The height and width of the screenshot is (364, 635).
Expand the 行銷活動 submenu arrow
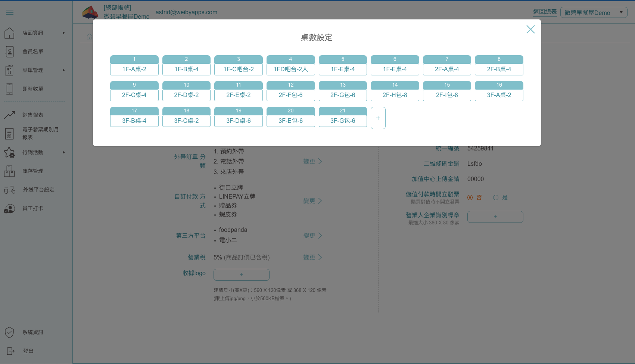tap(64, 152)
